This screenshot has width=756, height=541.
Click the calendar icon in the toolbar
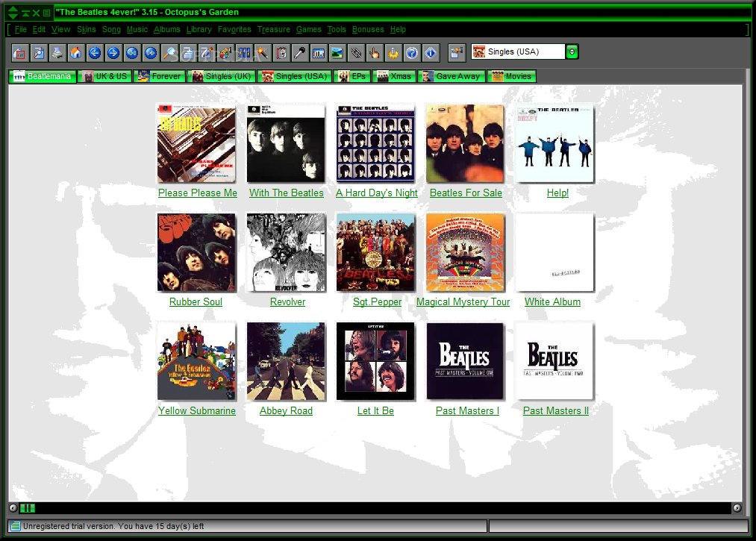pos(19,52)
